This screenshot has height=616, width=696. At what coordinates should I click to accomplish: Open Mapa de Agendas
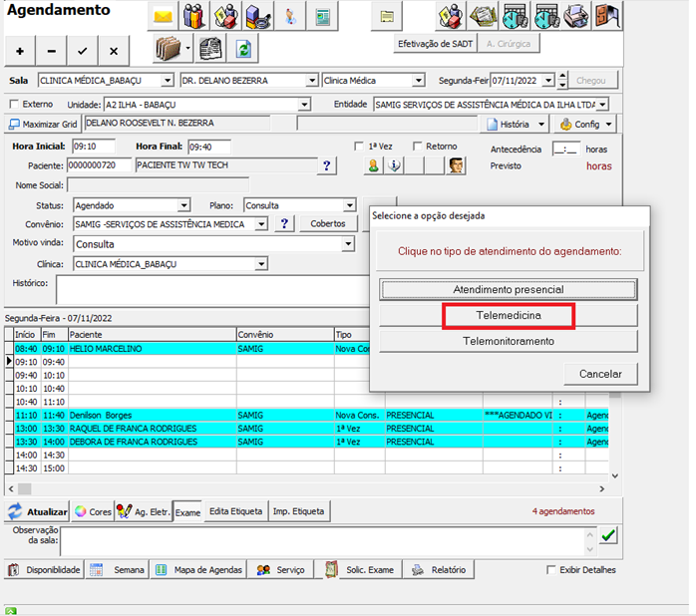tap(198, 569)
